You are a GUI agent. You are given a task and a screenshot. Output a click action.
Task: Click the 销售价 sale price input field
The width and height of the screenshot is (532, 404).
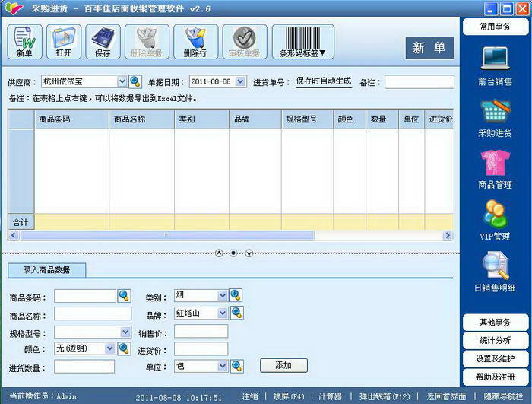pos(201,331)
